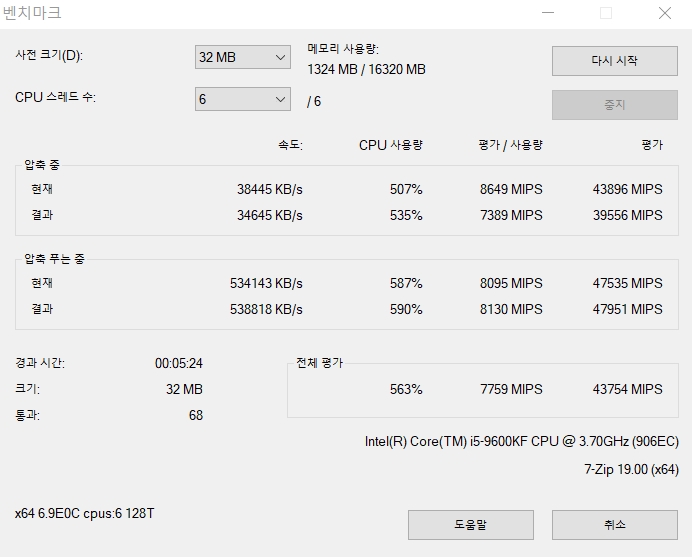
Task: Click the current compression CPU usage 507%
Action: [x=406, y=189]
